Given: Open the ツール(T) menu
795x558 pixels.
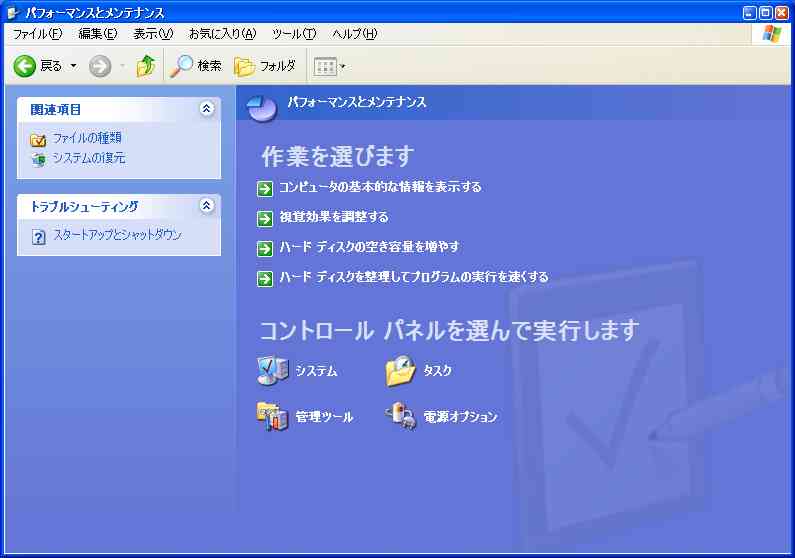Looking at the screenshot, I should point(294,34).
